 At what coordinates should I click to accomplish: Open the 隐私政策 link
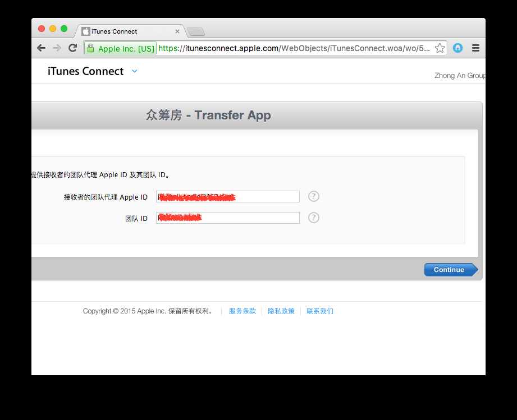[281, 311]
